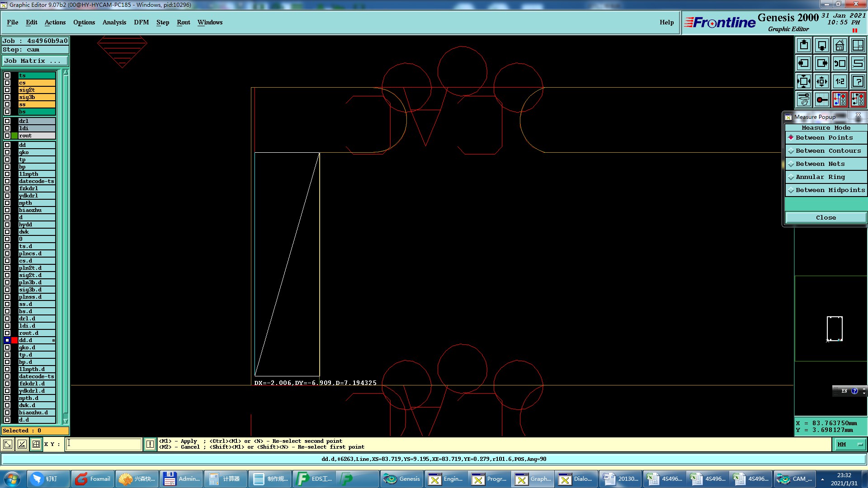
Task: Open the DFM menu
Action: pyautogui.click(x=141, y=22)
